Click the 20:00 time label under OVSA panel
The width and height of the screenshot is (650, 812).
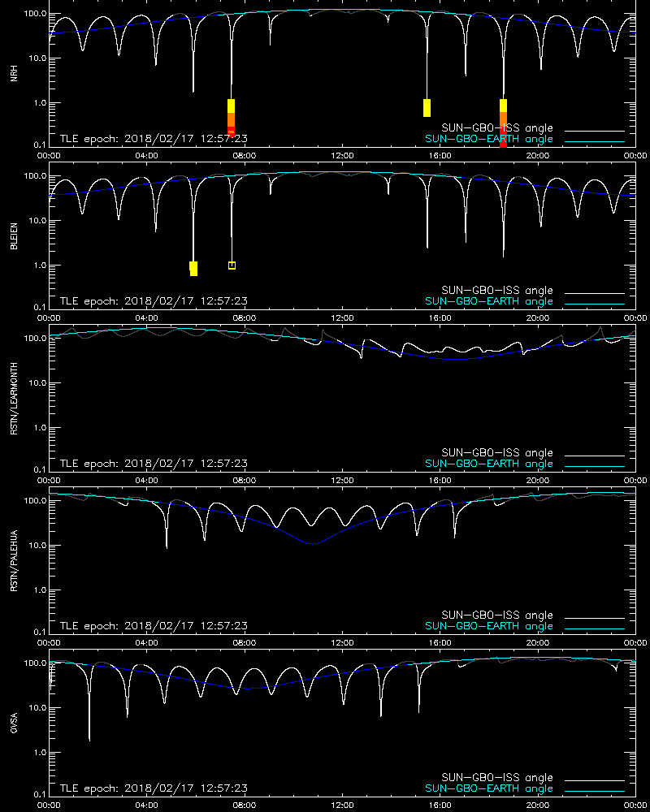coord(538,806)
